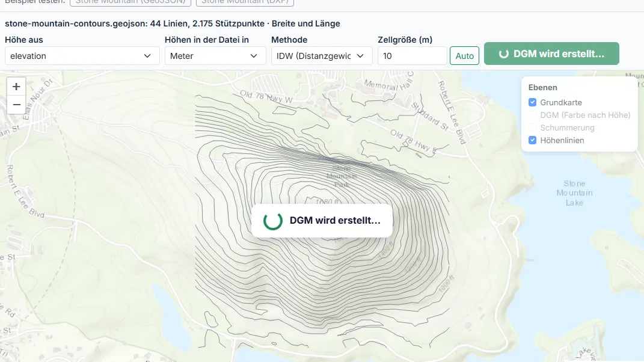
Task: Click the spinner in the map loading overlay
Action: point(273,221)
